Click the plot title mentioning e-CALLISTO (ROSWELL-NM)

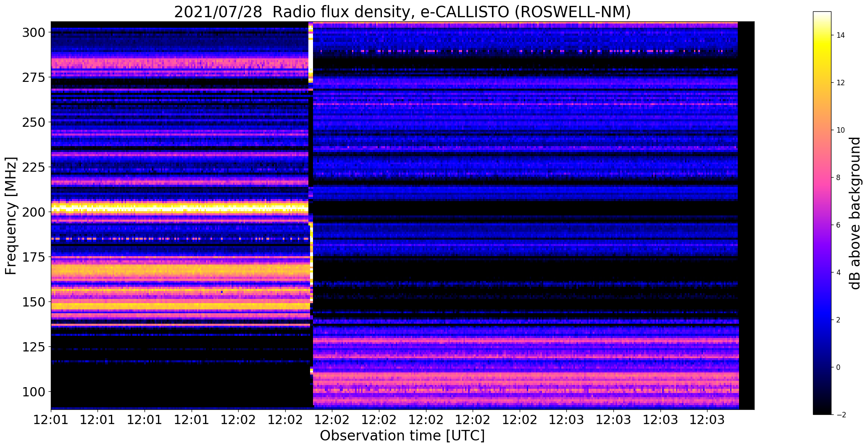402,12
